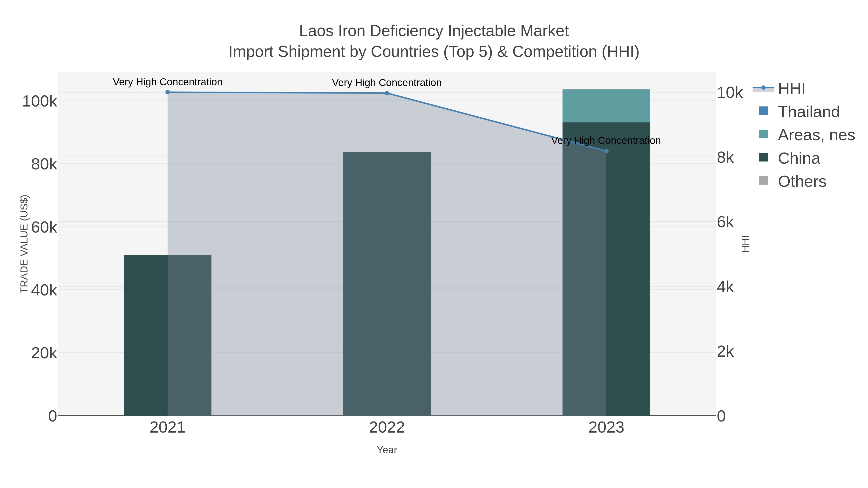Click the Others gray legend swatch
Screen dimensions: 868x488
[x=764, y=180]
